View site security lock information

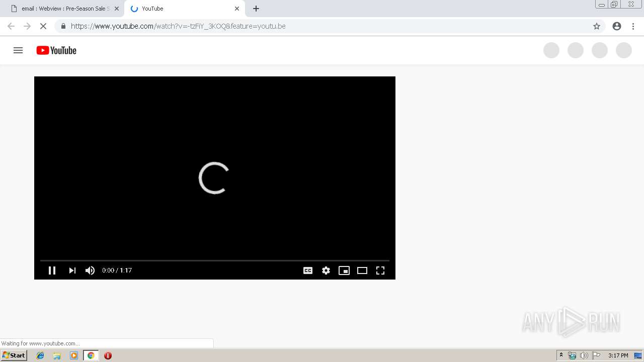tap(63, 26)
